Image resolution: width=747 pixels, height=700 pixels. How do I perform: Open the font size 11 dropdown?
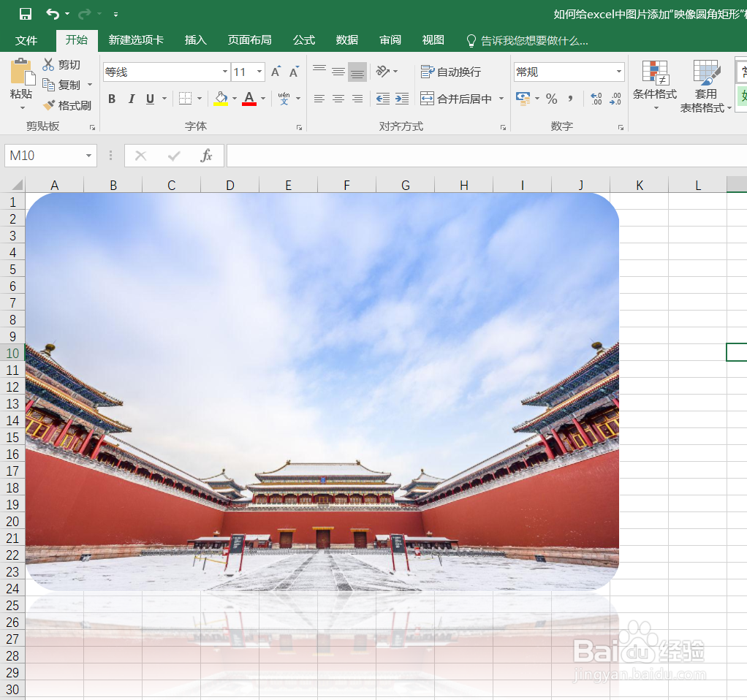(x=259, y=72)
